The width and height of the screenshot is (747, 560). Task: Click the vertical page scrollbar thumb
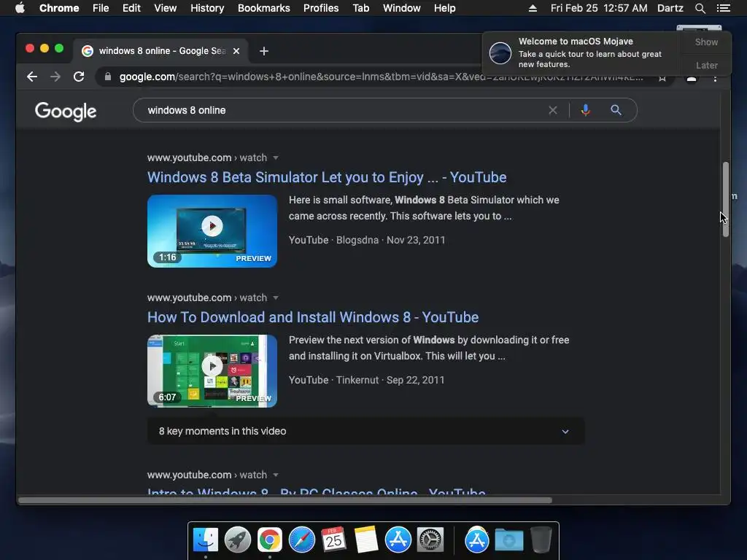(726, 200)
